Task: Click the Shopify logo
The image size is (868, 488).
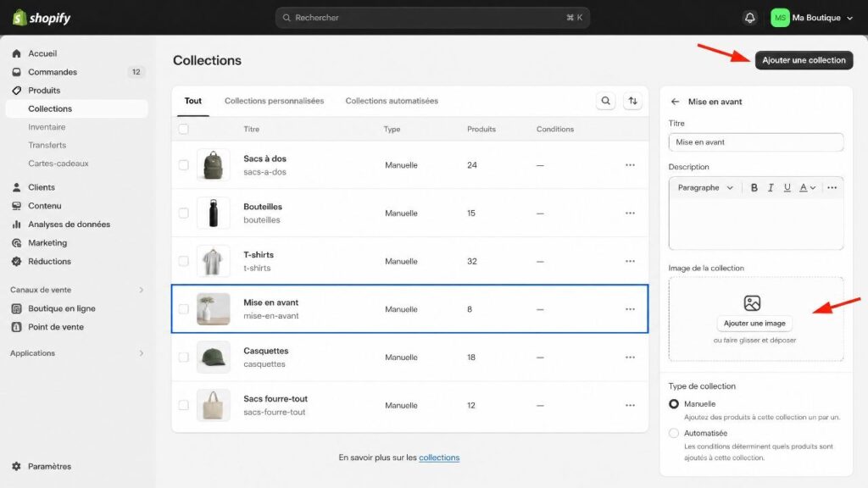Action: click(42, 18)
